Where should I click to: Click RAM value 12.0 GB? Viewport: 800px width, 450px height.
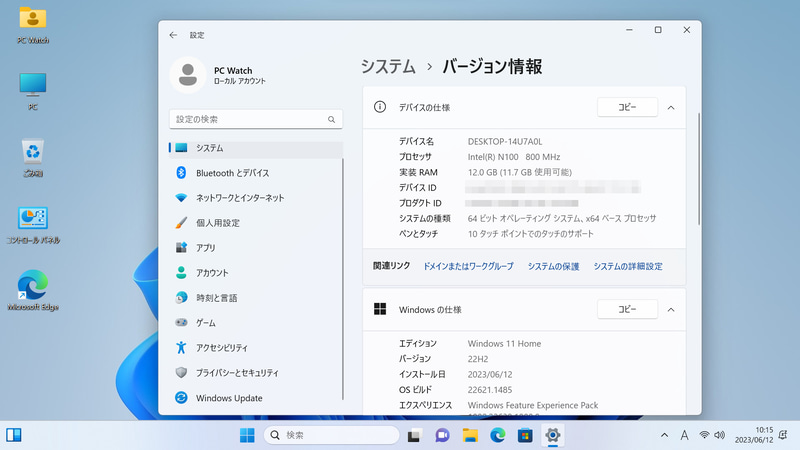(x=519, y=172)
